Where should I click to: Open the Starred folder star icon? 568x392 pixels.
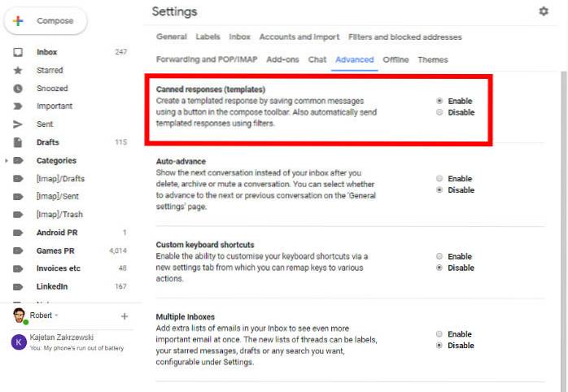click(18, 70)
